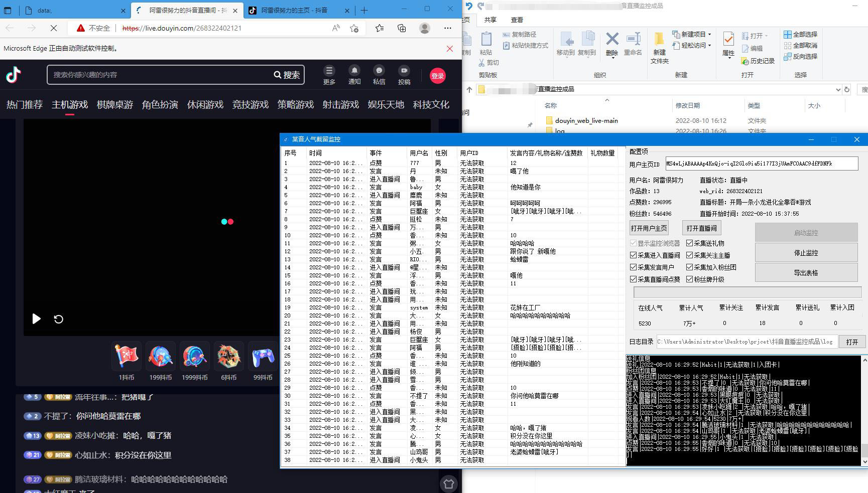This screenshot has height=493, width=868.
Task: Click 打开直播间 button
Action: coord(701,228)
